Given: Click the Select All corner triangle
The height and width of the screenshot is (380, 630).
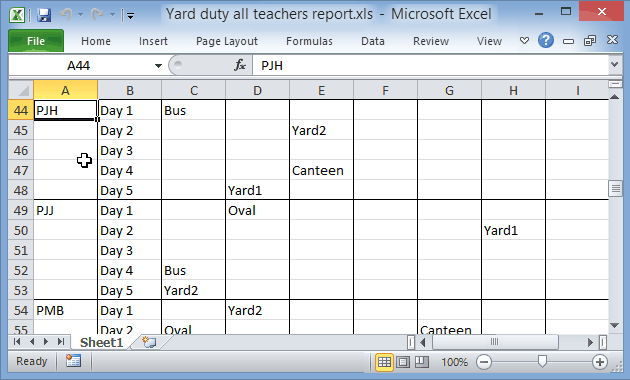Looking at the screenshot, I should (x=21, y=90).
